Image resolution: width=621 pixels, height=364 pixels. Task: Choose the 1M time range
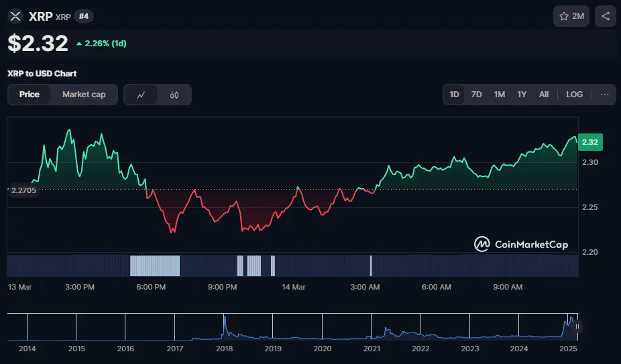[x=500, y=95]
